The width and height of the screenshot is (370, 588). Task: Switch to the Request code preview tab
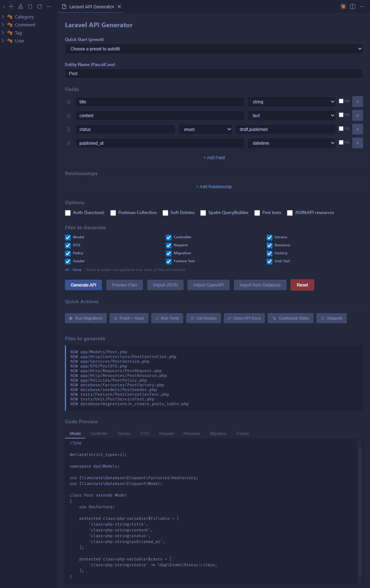(166, 433)
